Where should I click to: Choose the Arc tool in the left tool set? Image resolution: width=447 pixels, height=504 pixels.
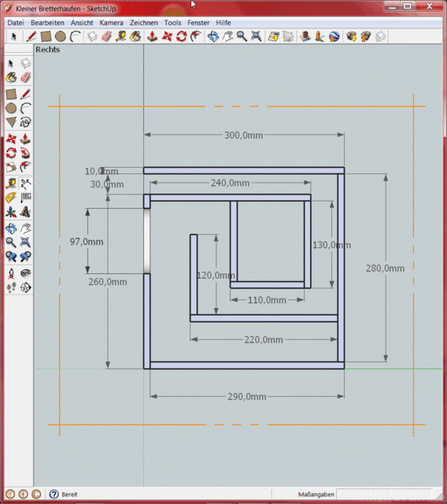25,109
